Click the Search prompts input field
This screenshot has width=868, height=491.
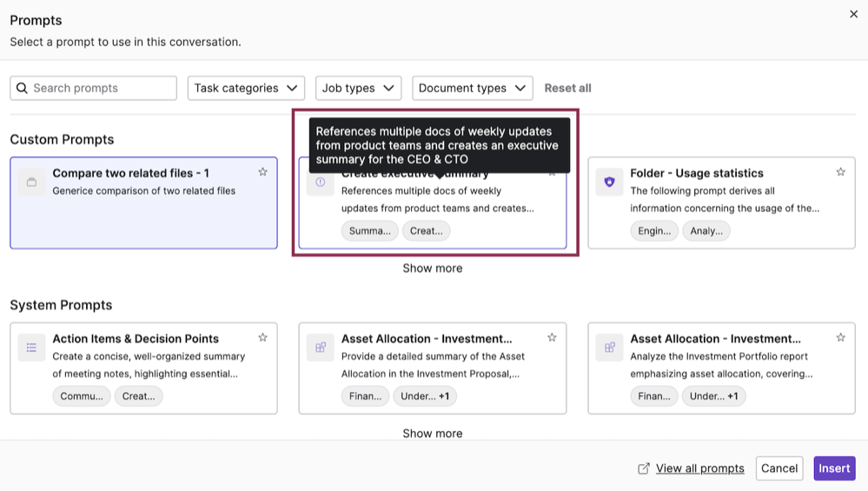(102, 88)
